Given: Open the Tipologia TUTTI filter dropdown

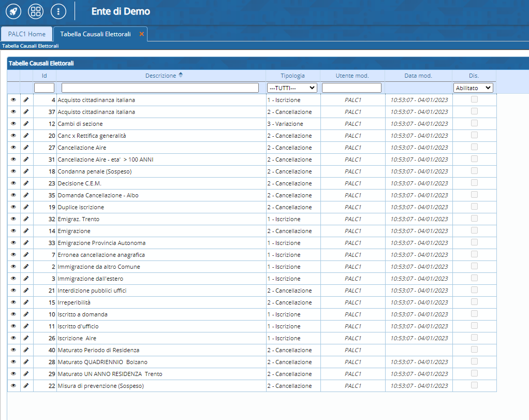Looking at the screenshot, I should pos(292,88).
